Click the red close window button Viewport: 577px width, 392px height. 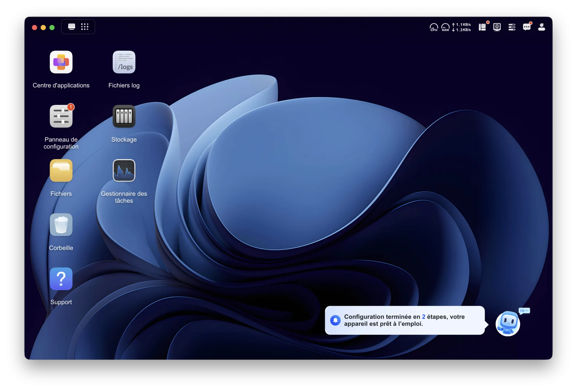(x=35, y=27)
